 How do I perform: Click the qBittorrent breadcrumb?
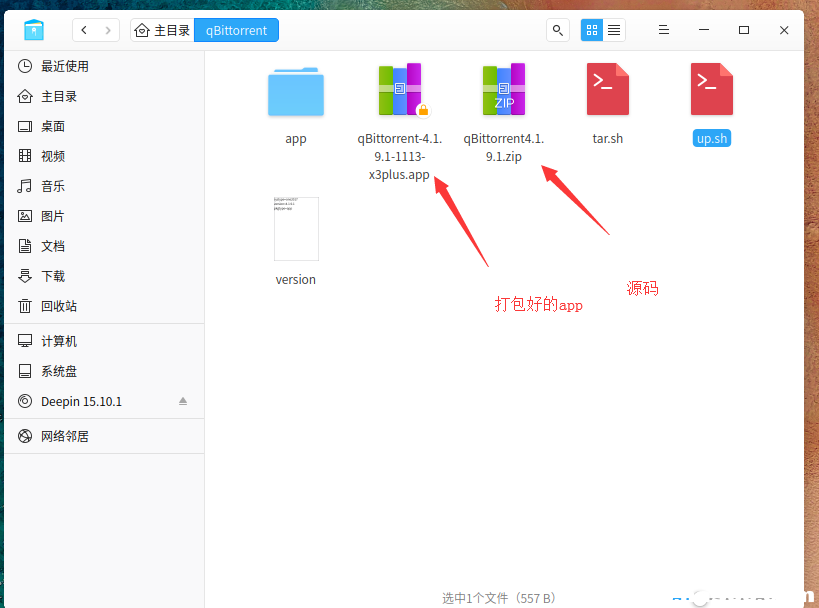[236, 30]
